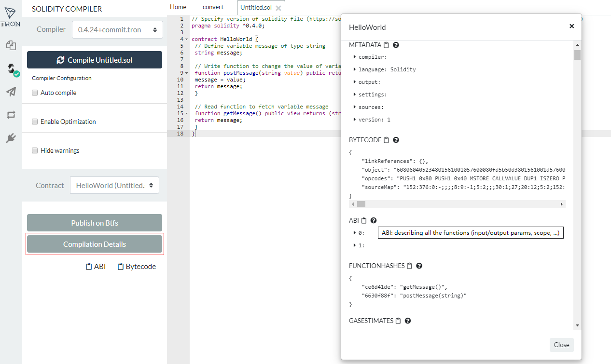Fold getMessage function at line 15

[187, 113]
